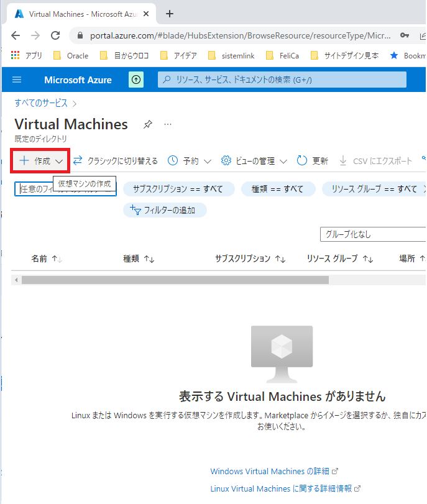This screenshot has width=427, height=504.
Task: Click the upgrade arrow icon next to Microsoft Azure
Action: pos(136,80)
